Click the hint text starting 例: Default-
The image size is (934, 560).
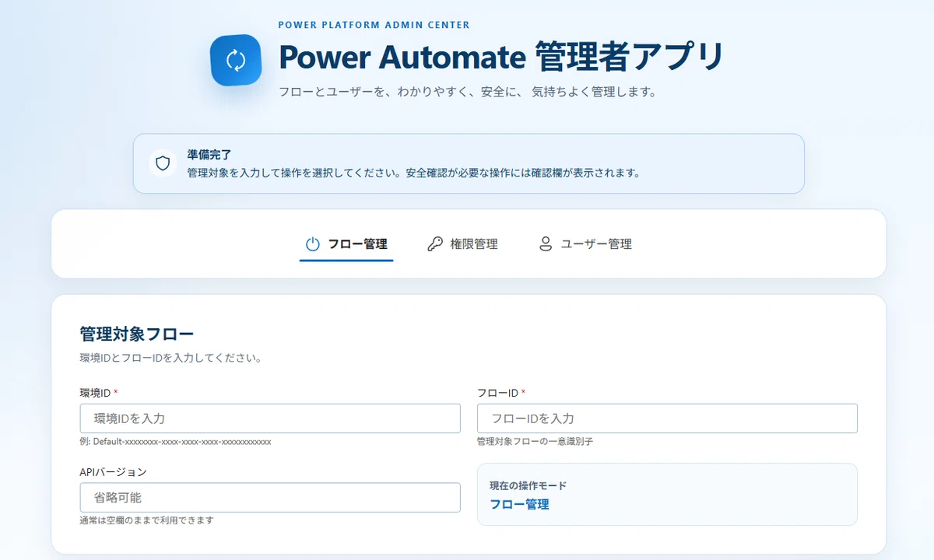click(x=175, y=441)
